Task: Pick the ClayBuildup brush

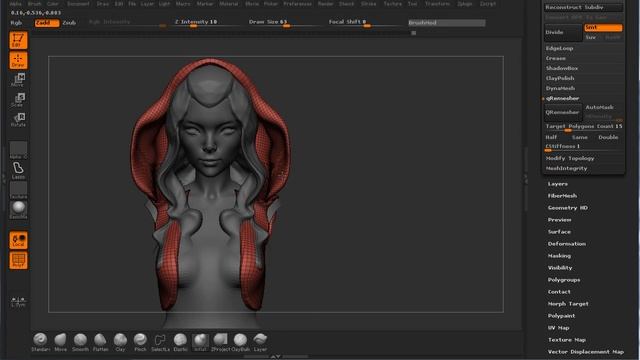Action: [240, 342]
